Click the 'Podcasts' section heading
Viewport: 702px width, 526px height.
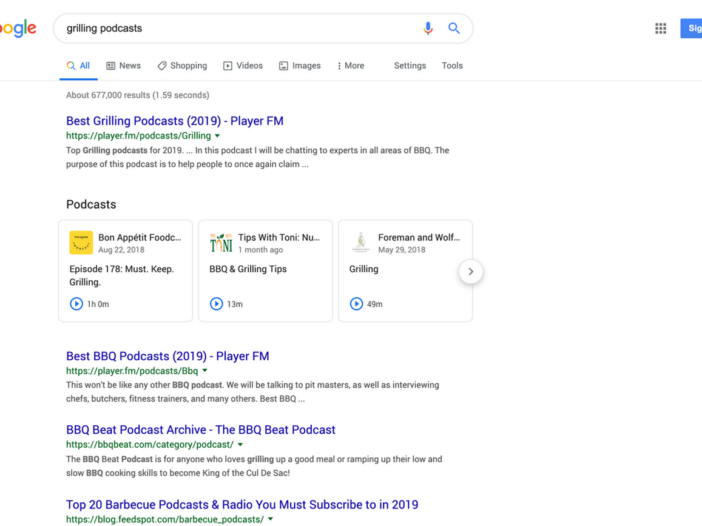[x=91, y=205]
